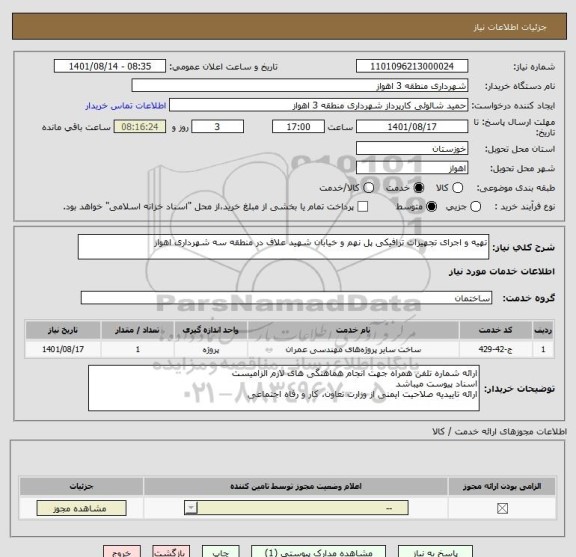Click the اعلام وضعیت مجوز column header
Image resolution: width=576 pixels, height=557 pixels.
[296, 486]
